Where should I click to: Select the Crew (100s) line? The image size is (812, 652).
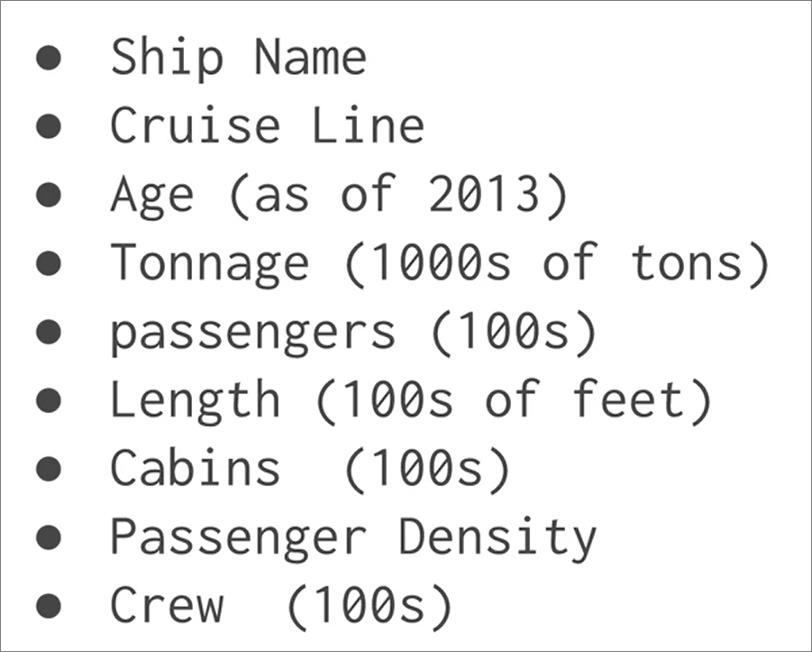282,606
